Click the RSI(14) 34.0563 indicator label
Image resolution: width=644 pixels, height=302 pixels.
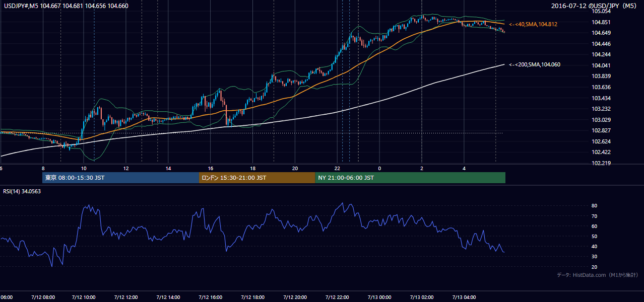pos(22,191)
